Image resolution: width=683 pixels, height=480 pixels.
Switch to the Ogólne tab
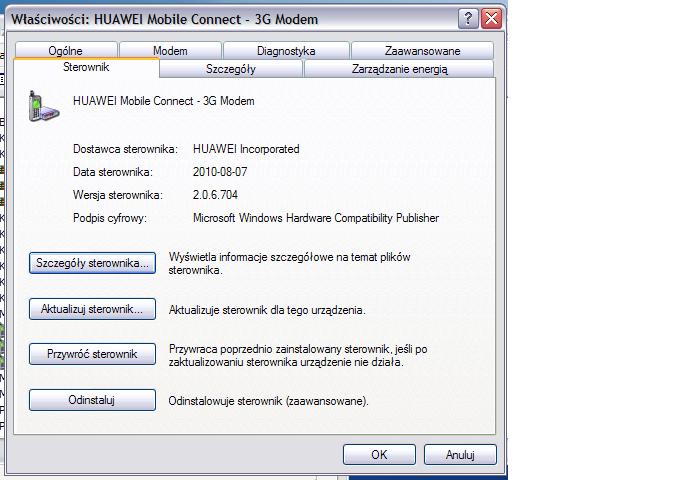[x=65, y=51]
